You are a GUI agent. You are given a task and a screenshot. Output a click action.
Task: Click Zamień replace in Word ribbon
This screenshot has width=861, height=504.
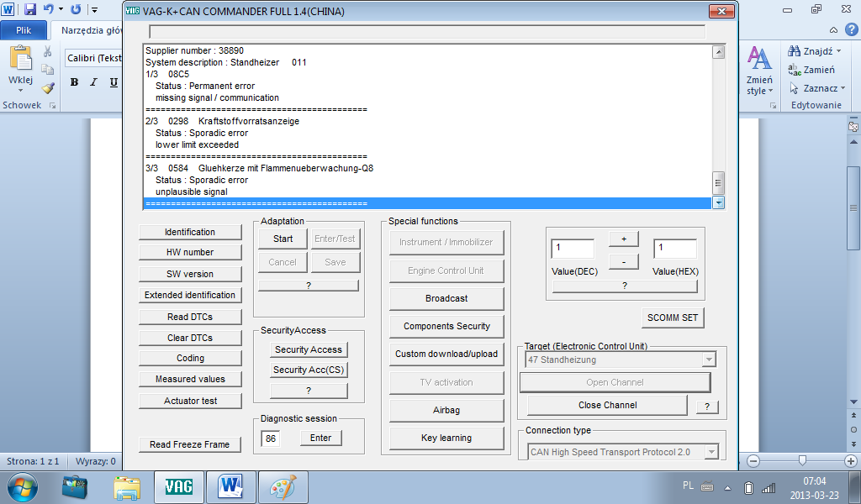[x=811, y=70]
